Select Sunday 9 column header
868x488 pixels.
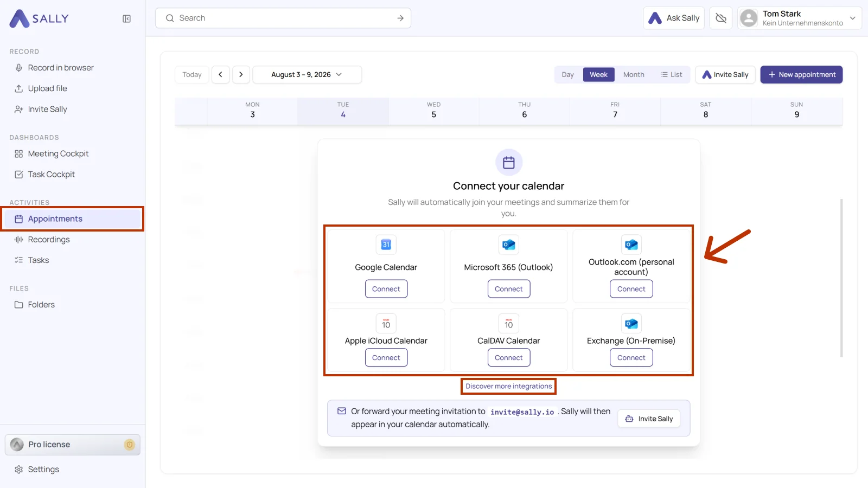pyautogui.click(x=796, y=111)
